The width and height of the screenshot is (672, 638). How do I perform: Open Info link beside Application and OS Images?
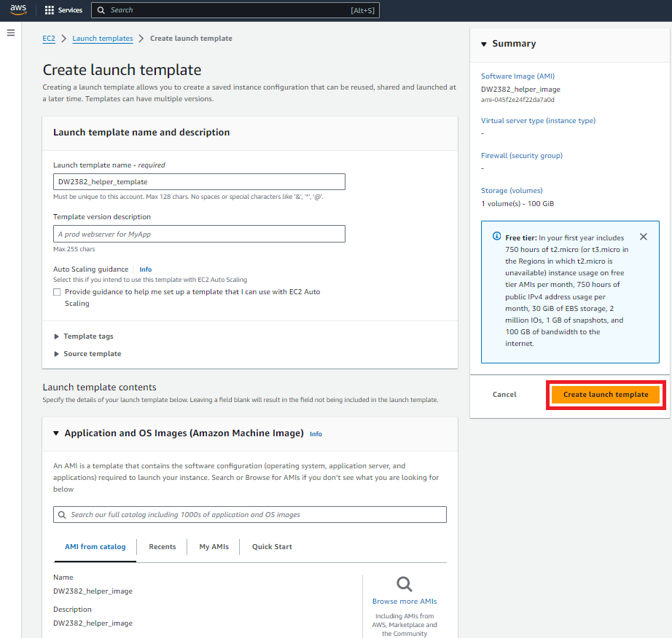(316, 434)
